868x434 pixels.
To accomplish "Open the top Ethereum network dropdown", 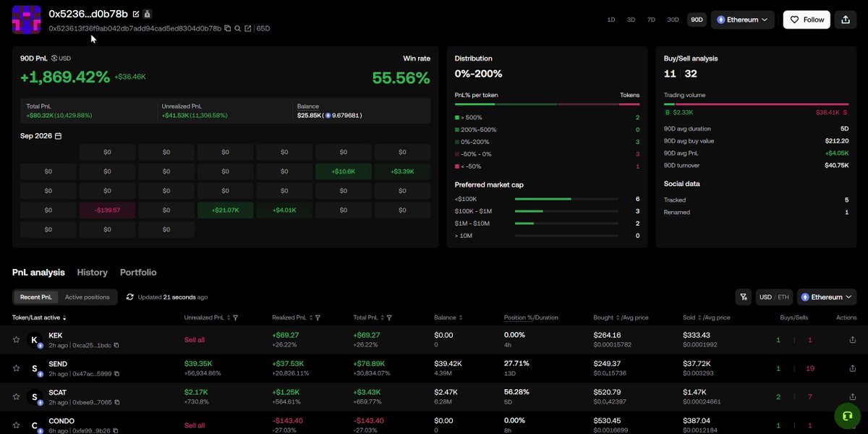I will 743,20.
